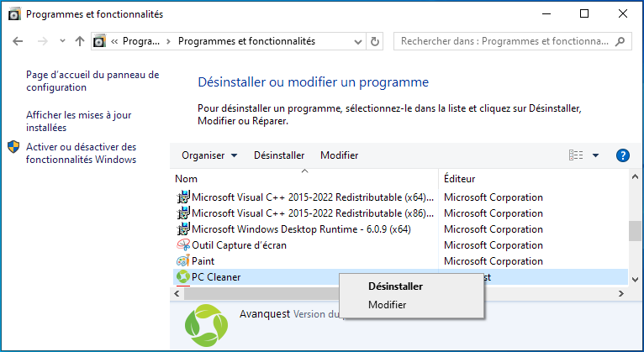Choose Désinstaller in the context menu

pyautogui.click(x=395, y=286)
